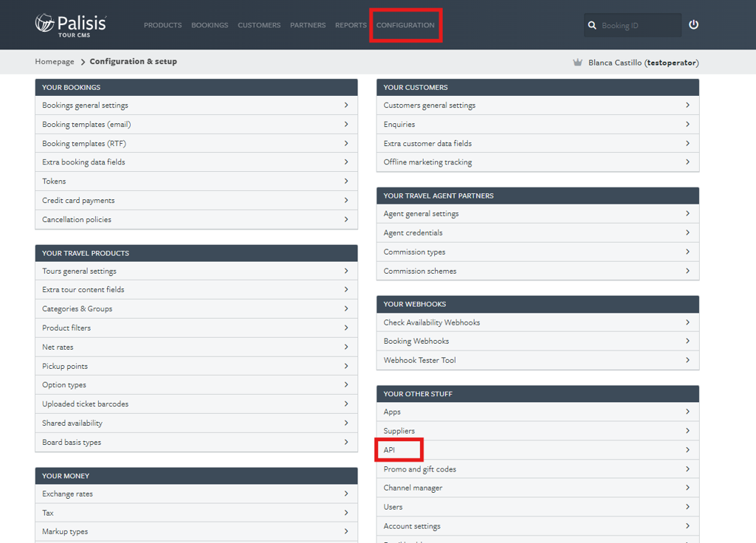Go to the Homepage breadcrumb link
Screen dimensions: 756x543
click(x=55, y=62)
